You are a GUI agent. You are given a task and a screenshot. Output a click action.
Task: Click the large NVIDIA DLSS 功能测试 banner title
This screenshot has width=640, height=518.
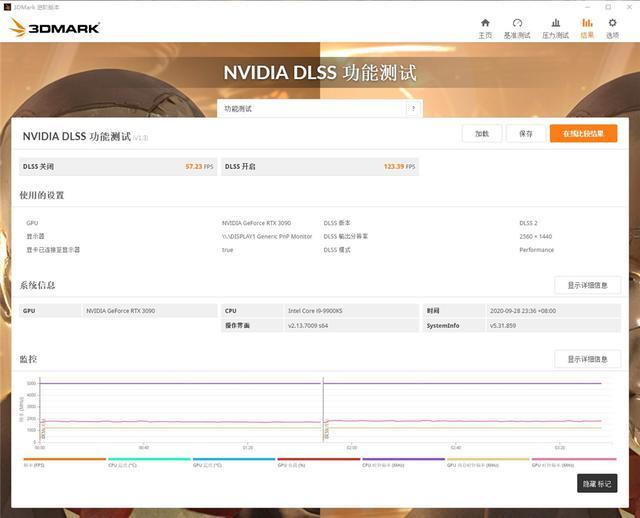320,73
